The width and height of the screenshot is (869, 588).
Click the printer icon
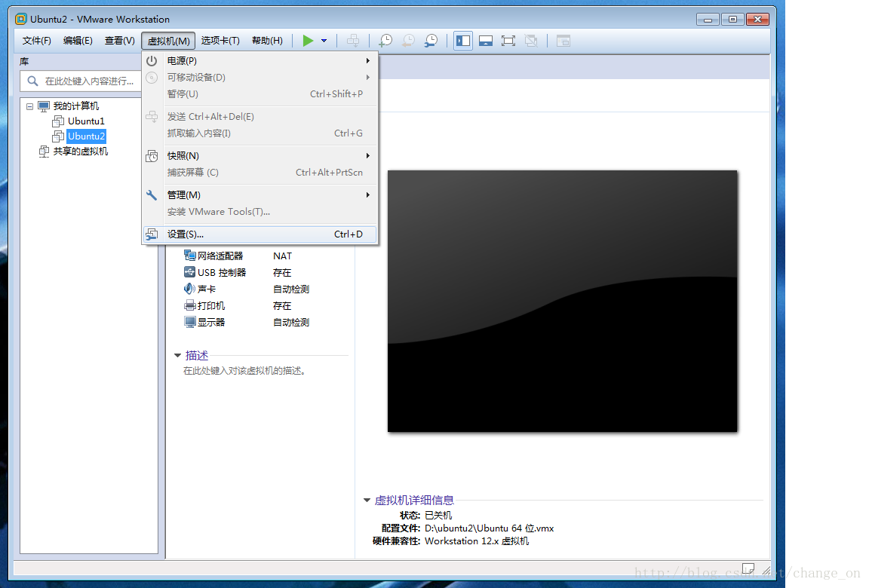click(x=189, y=305)
